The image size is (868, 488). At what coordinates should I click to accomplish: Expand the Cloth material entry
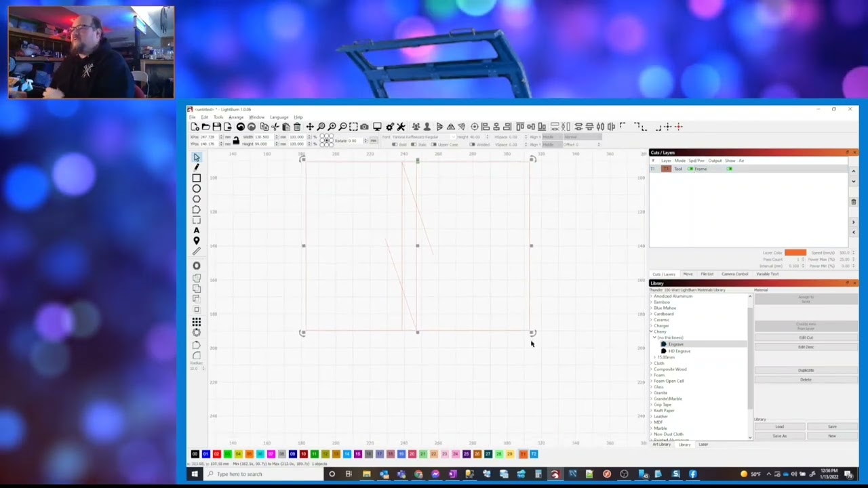click(651, 363)
